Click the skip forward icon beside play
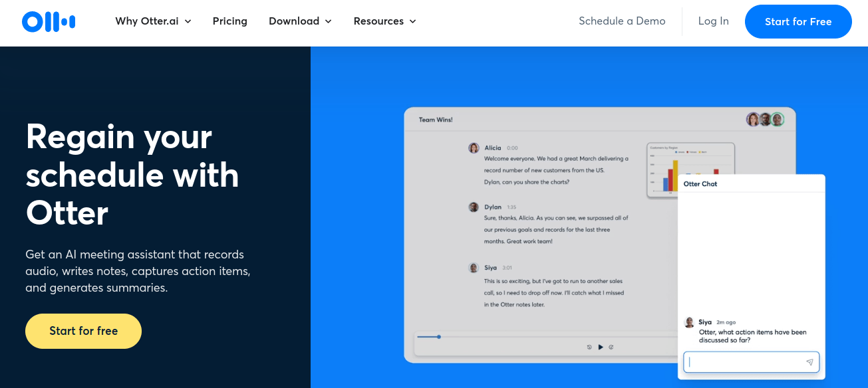The image size is (868, 388). click(611, 347)
